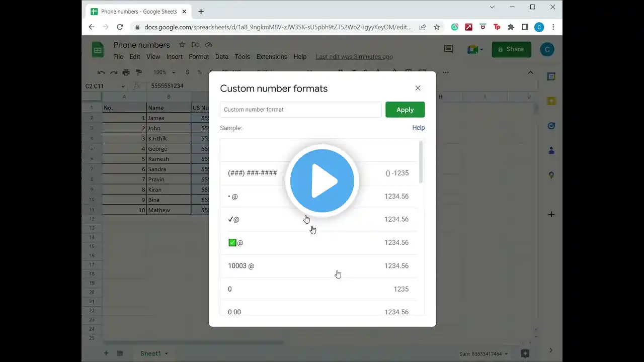This screenshot has height=362, width=644.
Task: Collapse the Sheets menu bar with the chevron
Action: pos(530,72)
